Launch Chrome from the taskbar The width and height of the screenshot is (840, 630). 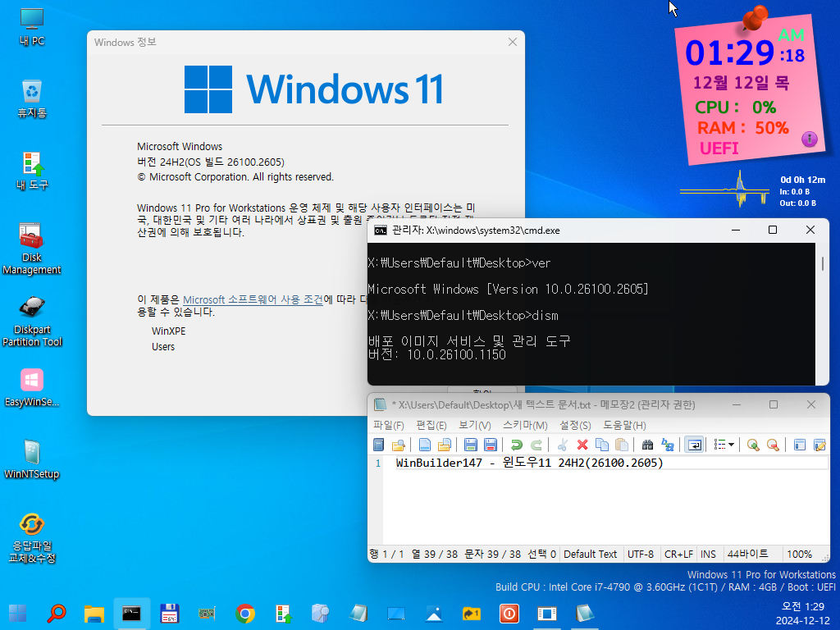coord(244,614)
